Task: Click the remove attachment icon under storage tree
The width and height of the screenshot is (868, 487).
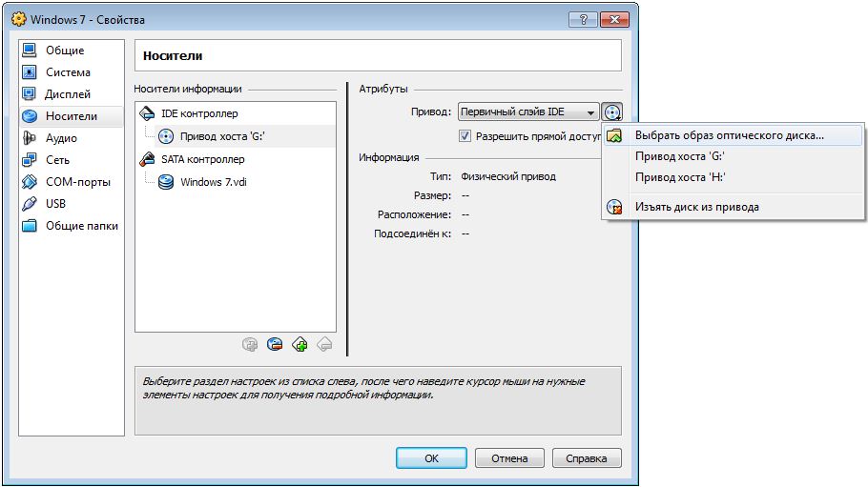Action: click(x=275, y=345)
